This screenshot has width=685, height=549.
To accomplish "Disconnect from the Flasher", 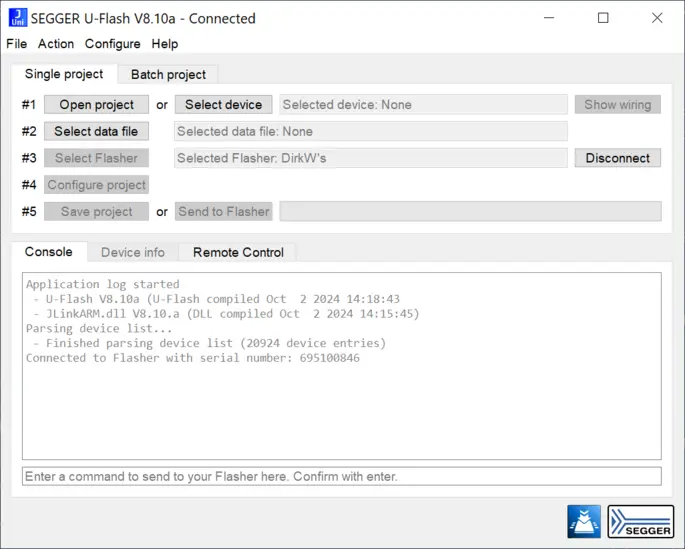I will point(618,158).
